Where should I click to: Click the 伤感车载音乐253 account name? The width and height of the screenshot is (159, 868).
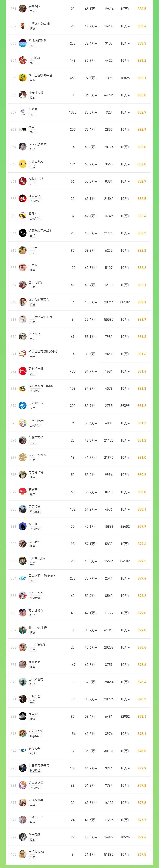click(x=40, y=230)
